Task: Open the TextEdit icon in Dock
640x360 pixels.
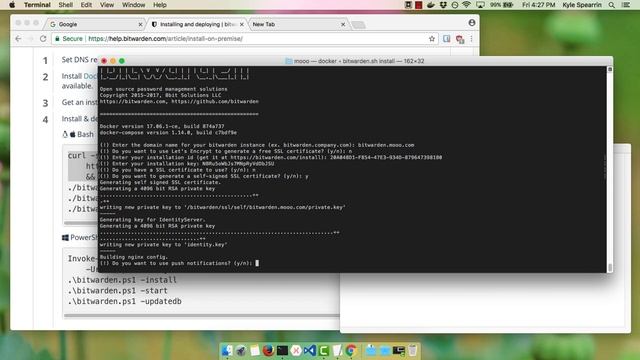Action: point(337,350)
